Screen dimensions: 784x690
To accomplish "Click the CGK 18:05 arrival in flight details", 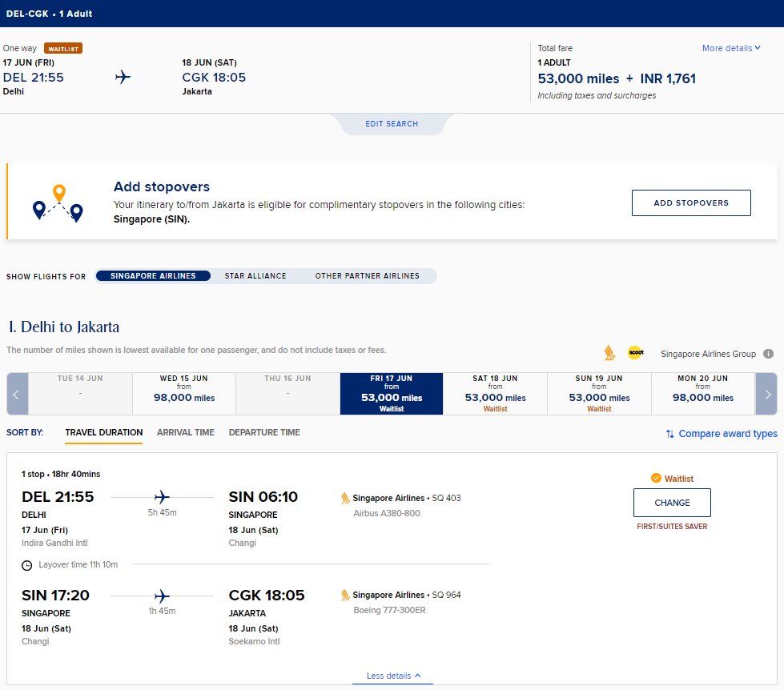I will (266, 595).
